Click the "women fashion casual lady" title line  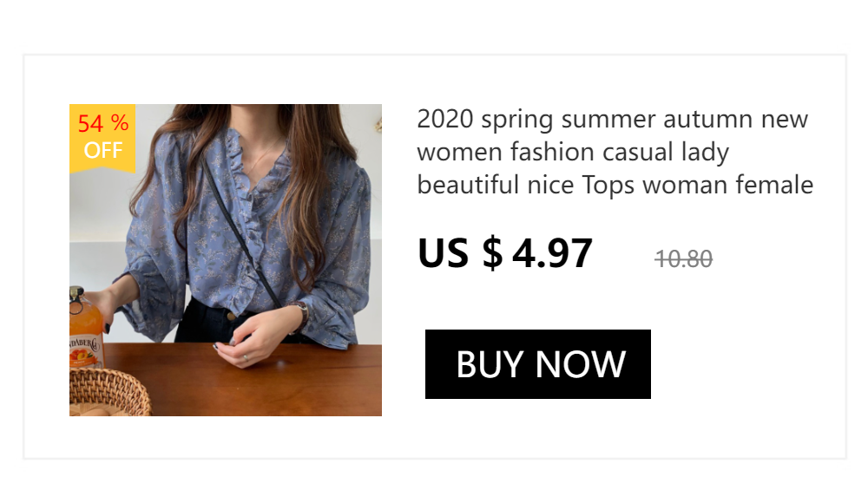(573, 152)
